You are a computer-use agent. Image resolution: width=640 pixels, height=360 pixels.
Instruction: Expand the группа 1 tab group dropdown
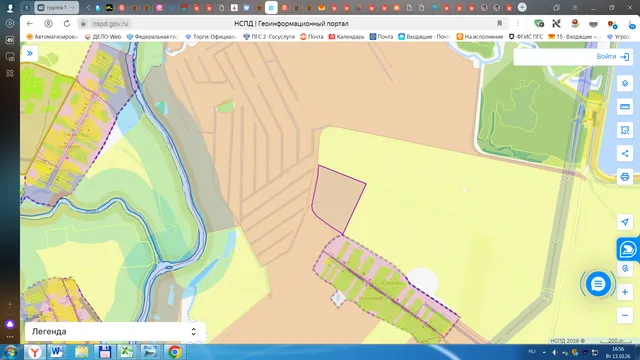pyautogui.click(x=57, y=7)
